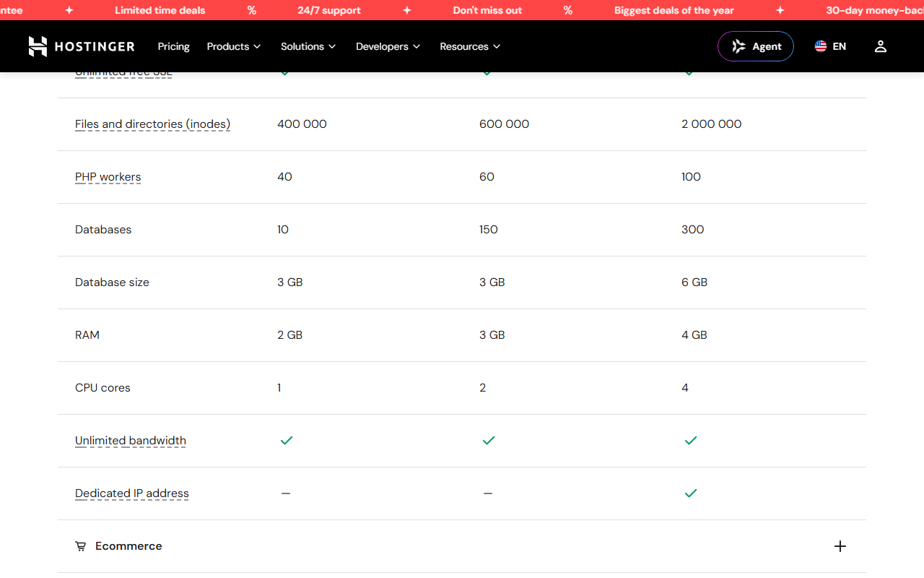Click the Ecommerce shopping cart icon
The image size is (924, 578).
(81, 546)
